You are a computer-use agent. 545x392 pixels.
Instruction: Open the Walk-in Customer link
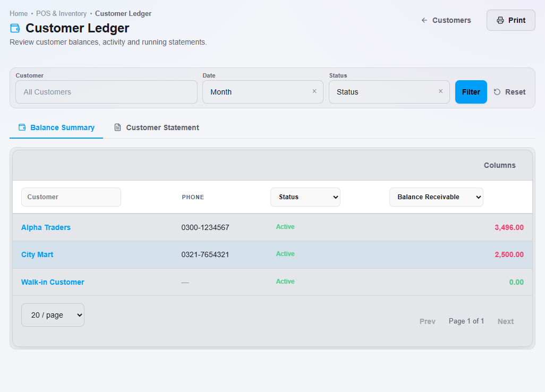53,282
